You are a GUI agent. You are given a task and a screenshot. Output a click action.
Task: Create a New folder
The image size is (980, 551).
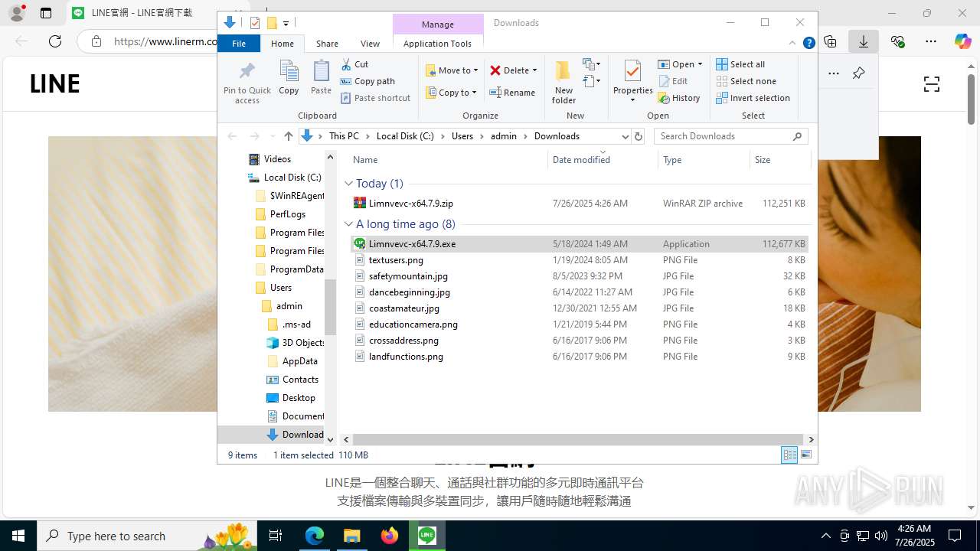[x=563, y=82]
